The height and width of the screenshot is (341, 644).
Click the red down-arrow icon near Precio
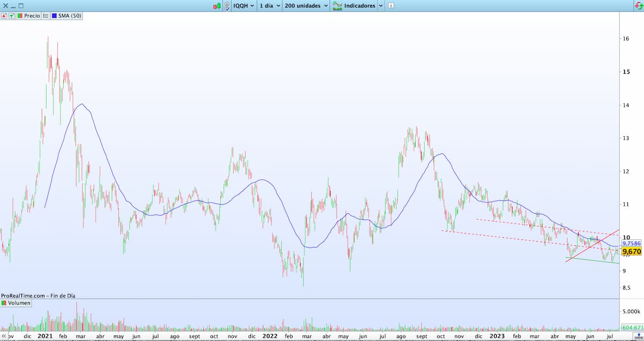(x=5, y=16)
